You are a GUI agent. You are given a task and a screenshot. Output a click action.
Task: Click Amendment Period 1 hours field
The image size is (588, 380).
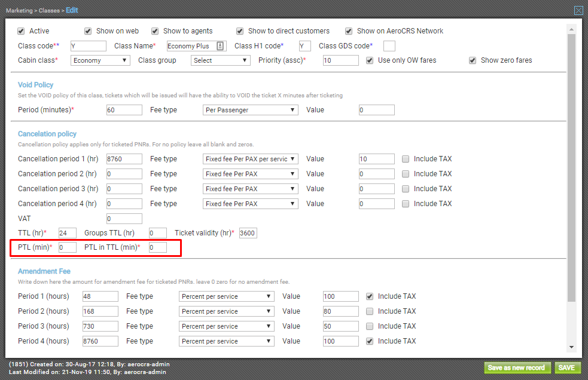click(100, 296)
